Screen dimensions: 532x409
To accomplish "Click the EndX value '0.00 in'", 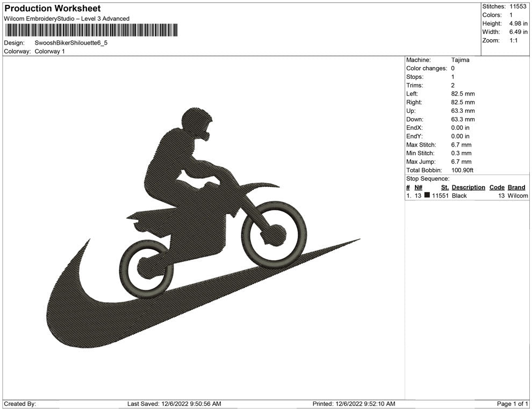I will pos(460,128).
